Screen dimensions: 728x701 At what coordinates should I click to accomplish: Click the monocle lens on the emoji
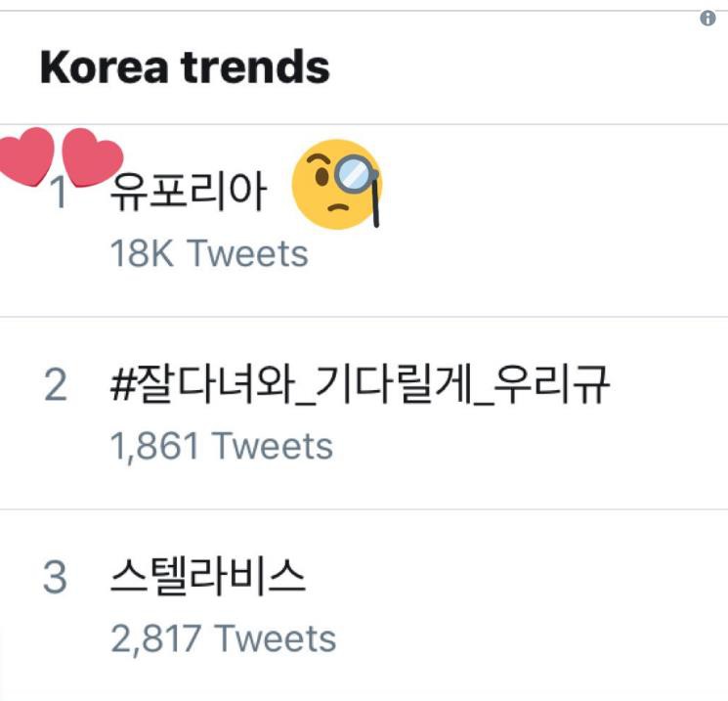pyautogui.click(x=353, y=173)
